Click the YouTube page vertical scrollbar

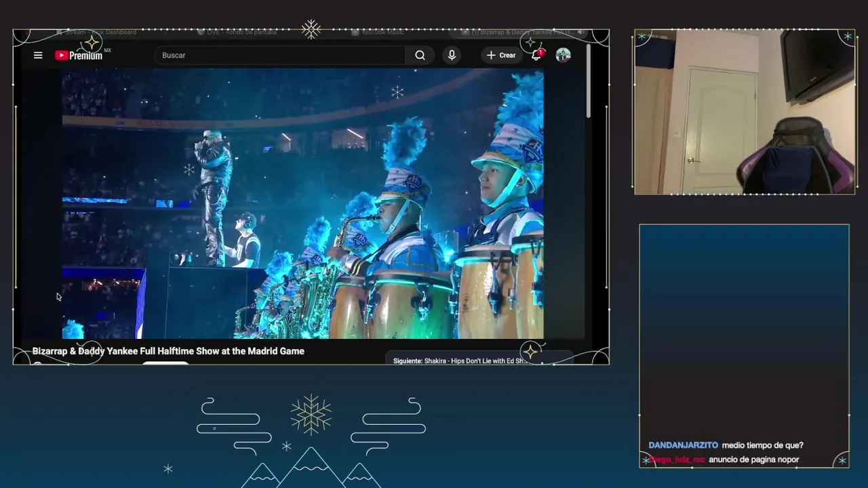click(x=588, y=81)
